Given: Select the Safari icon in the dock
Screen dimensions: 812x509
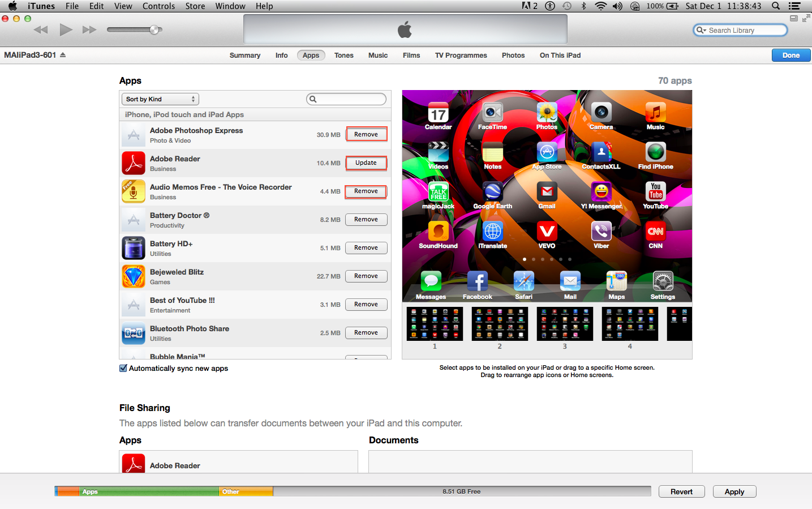Looking at the screenshot, I should tap(524, 281).
